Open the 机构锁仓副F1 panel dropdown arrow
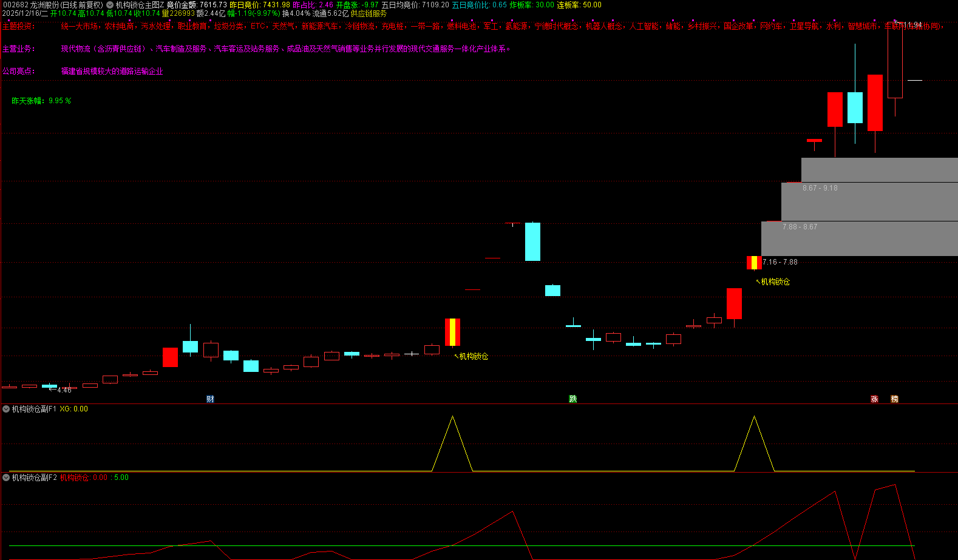Screen dimensions: 958x560 tap(6, 409)
